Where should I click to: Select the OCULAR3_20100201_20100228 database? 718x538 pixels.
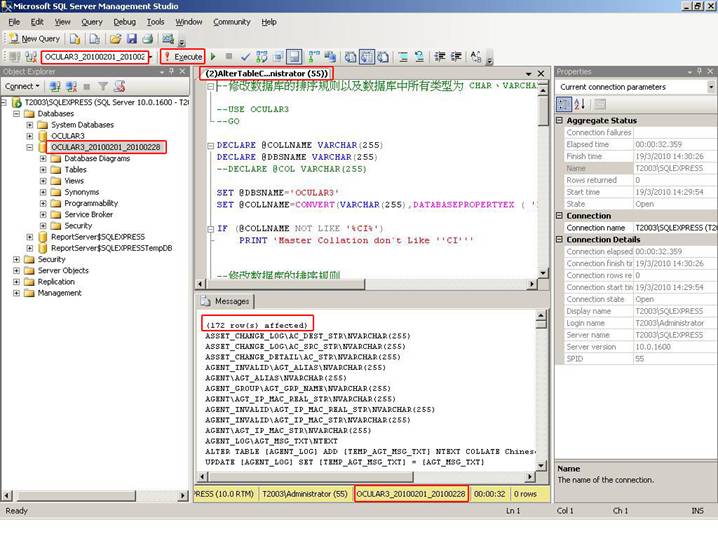tap(105, 147)
